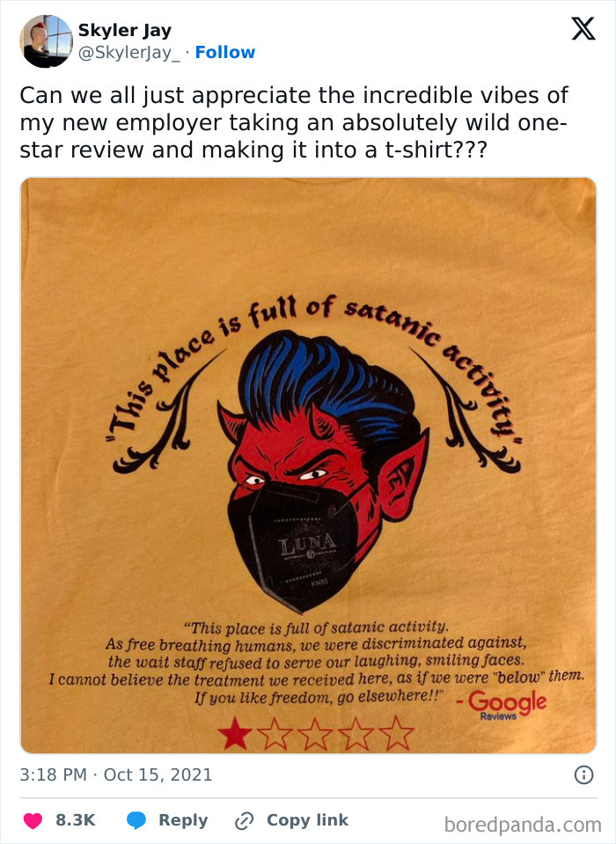Select the Reply button label

pyautogui.click(x=183, y=820)
